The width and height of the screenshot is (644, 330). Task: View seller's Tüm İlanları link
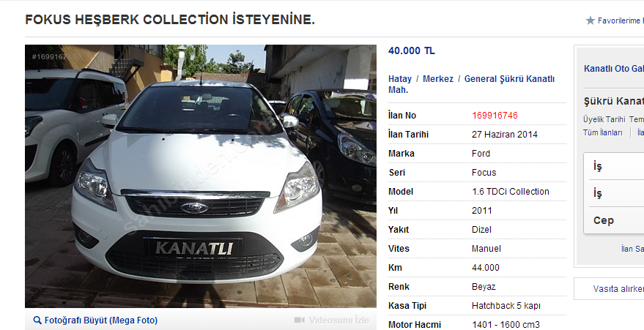pyautogui.click(x=602, y=132)
